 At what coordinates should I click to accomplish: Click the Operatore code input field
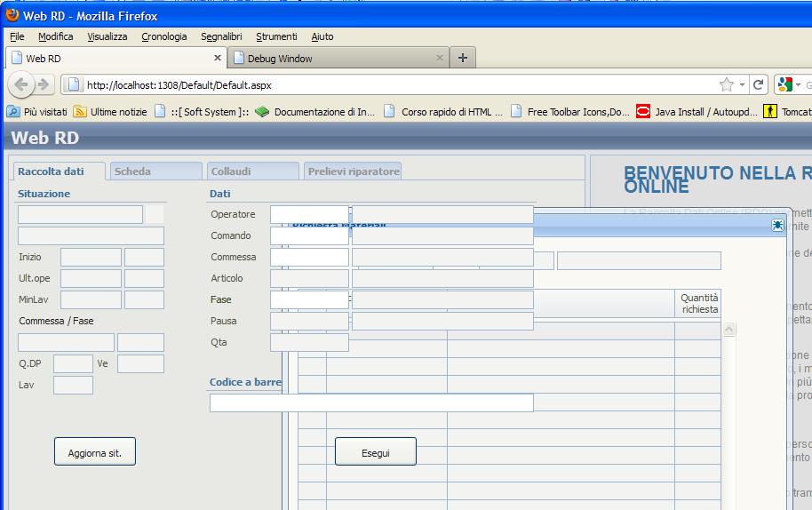point(309,214)
